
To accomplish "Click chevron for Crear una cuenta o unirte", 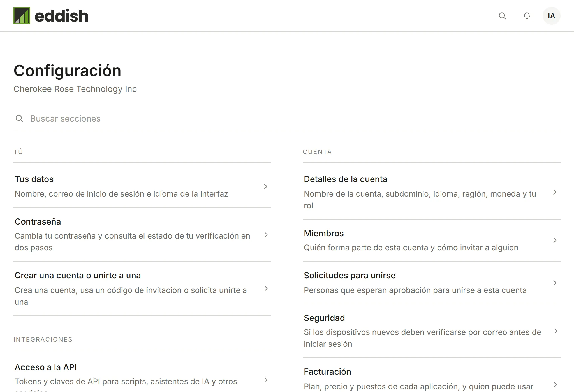I will [266, 288].
